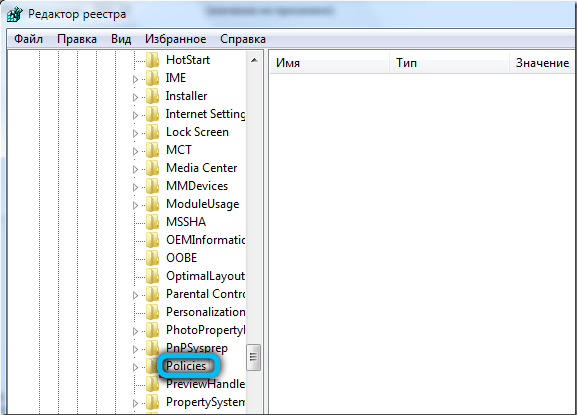Viewport: 577px width, 415px height.
Task: Click the OOBE folder icon
Action: pyautogui.click(x=152, y=258)
